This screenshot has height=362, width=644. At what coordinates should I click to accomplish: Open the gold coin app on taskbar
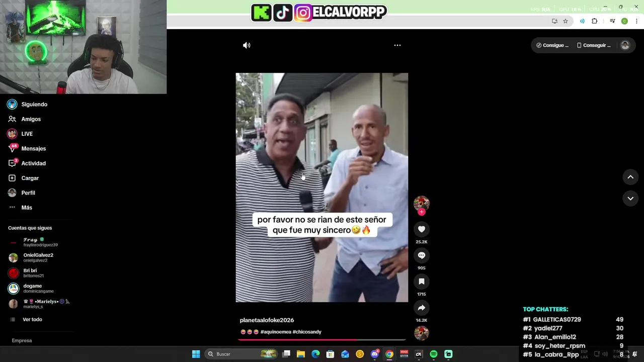(x=360, y=354)
